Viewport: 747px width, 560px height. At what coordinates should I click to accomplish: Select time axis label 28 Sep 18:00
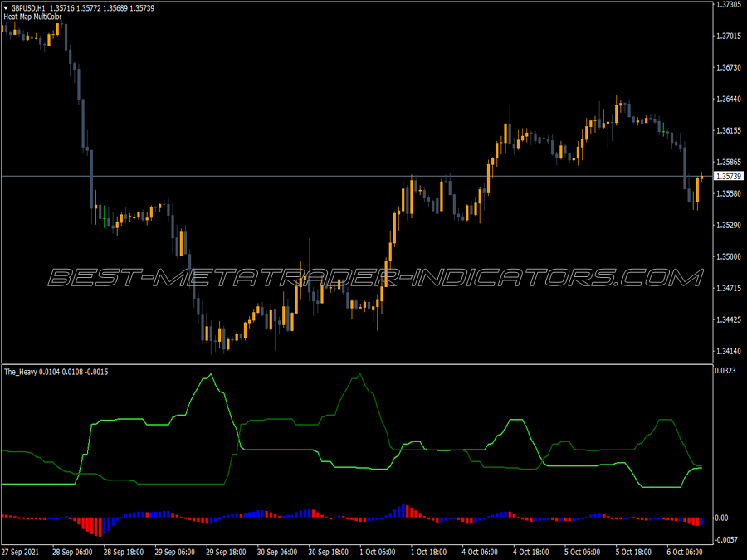tap(124, 552)
